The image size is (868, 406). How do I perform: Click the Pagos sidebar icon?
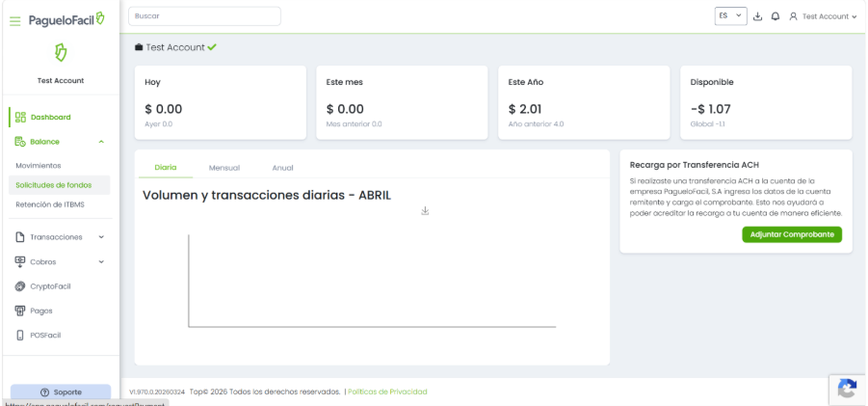click(20, 311)
